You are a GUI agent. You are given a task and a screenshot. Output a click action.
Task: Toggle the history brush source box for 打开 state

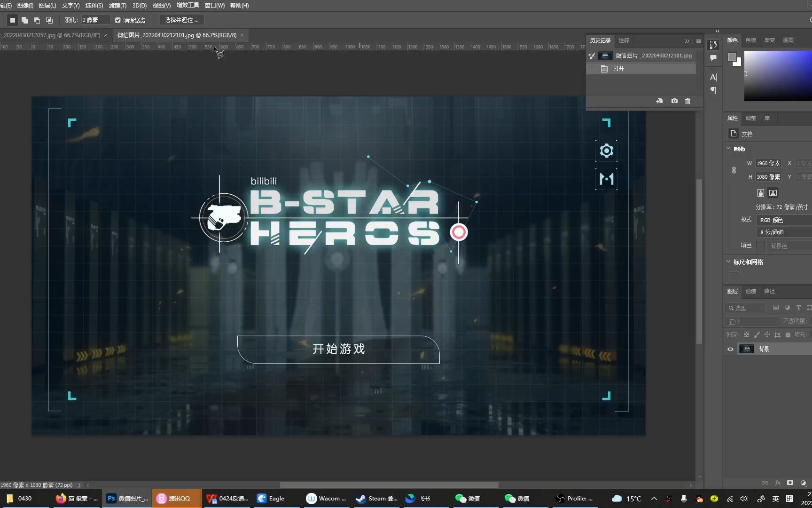(x=592, y=69)
